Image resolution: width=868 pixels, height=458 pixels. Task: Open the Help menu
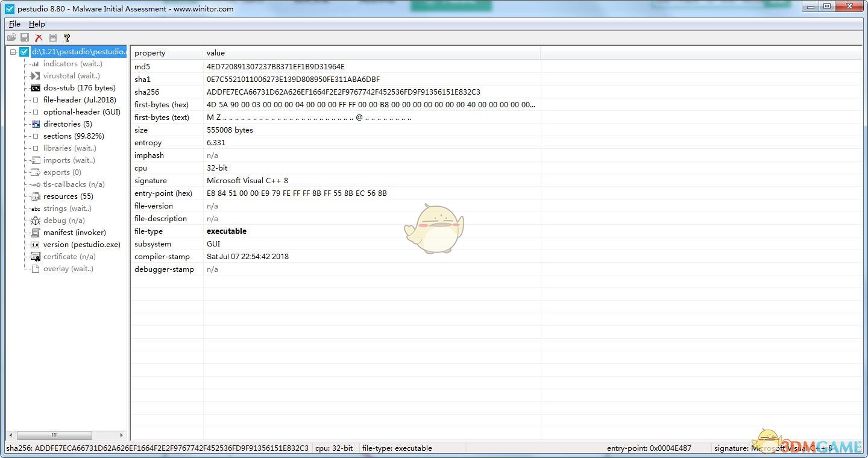pos(37,24)
